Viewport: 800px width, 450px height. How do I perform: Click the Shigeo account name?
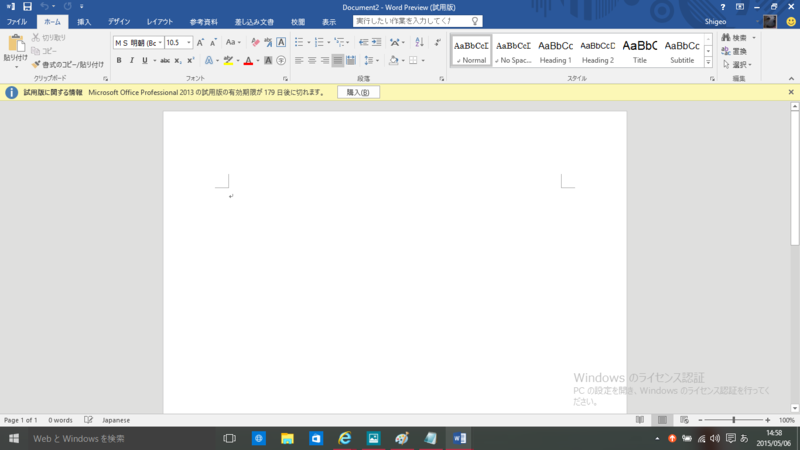pos(715,21)
